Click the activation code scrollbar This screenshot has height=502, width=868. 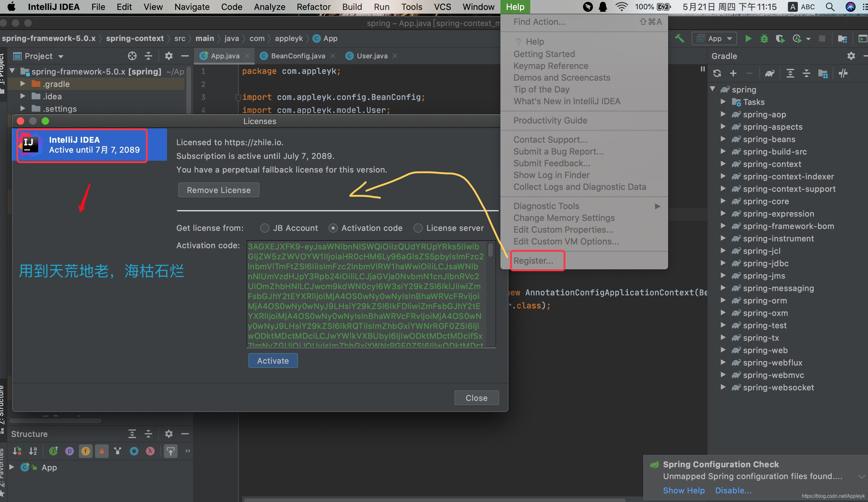click(491, 250)
